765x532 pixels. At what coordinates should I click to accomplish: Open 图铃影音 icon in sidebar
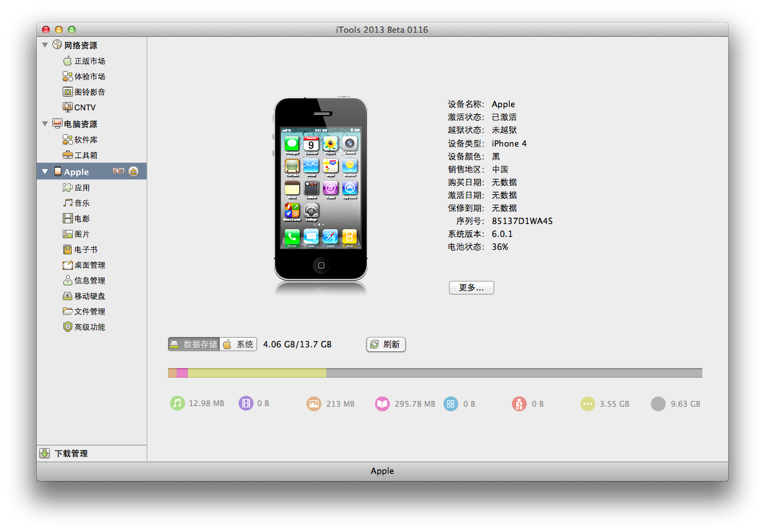pyautogui.click(x=67, y=92)
